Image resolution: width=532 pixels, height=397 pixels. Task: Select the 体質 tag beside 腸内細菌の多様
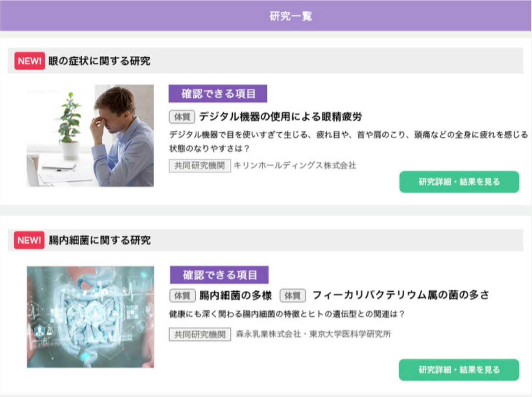[x=182, y=295]
